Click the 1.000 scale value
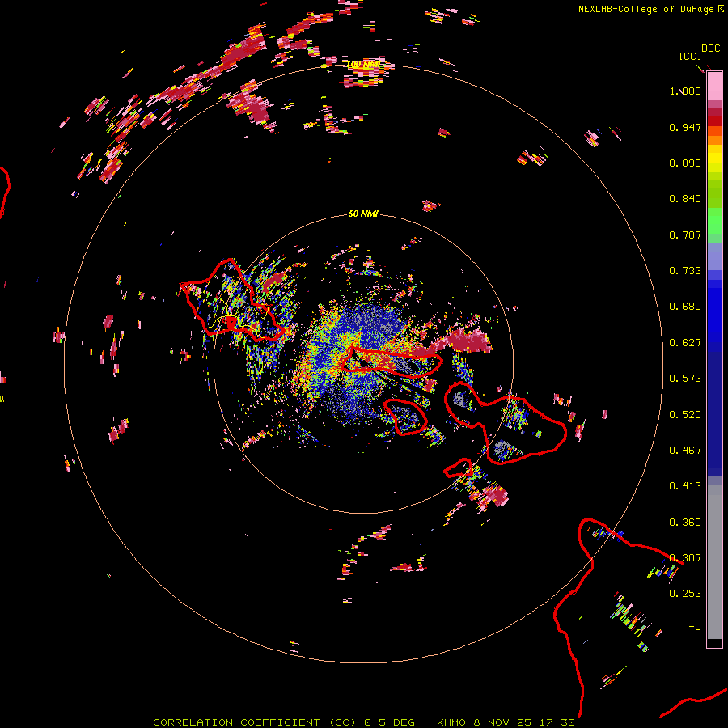Viewport: 728px width, 728px height. [x=685, y=91]
